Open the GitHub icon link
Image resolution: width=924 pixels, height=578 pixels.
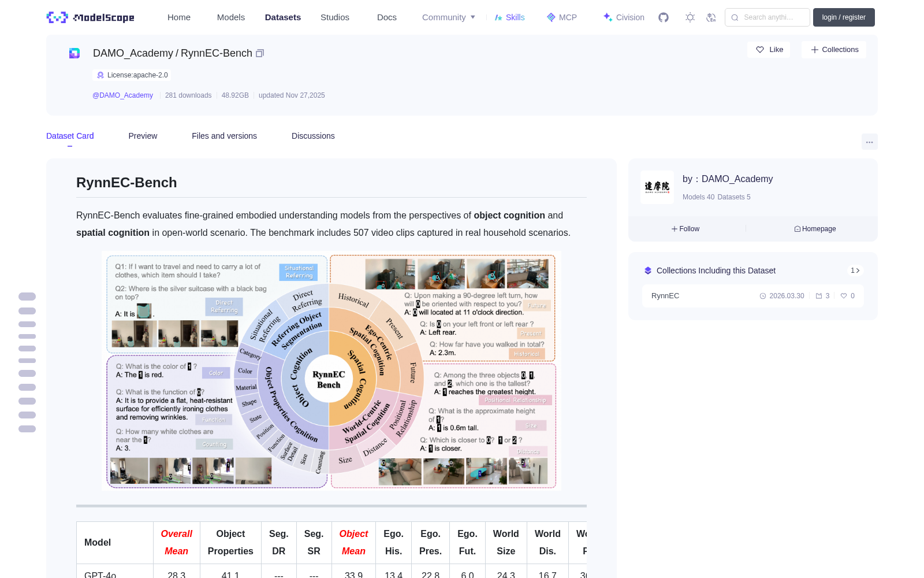tap(664, 17)
